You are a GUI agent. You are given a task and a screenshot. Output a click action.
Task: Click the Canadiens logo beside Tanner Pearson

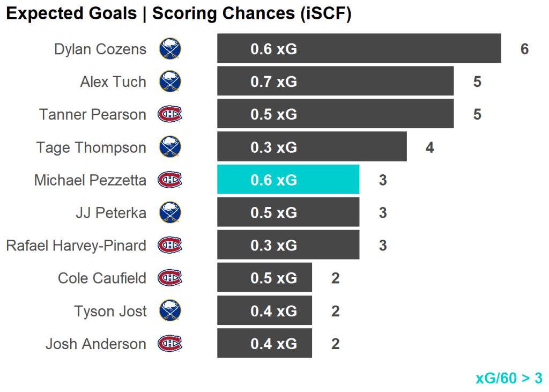pyautogui.click(x=170, y=114)
